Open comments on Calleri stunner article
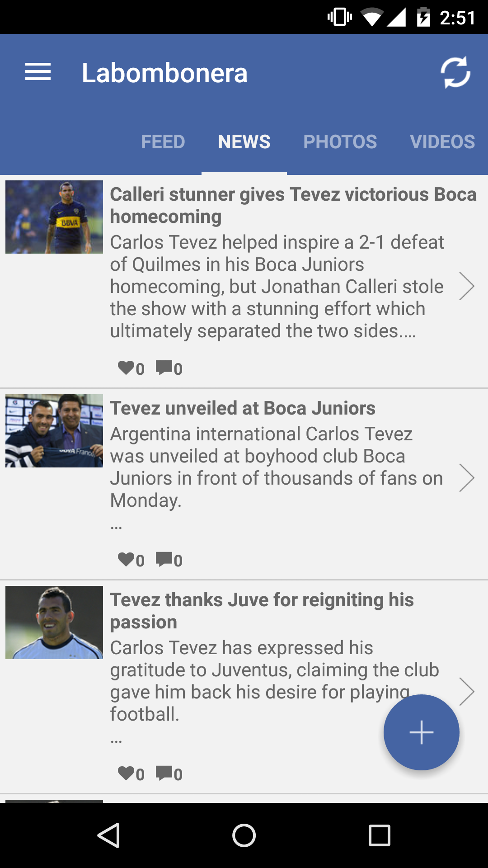488x868 pixels. (x=164, y=368)
